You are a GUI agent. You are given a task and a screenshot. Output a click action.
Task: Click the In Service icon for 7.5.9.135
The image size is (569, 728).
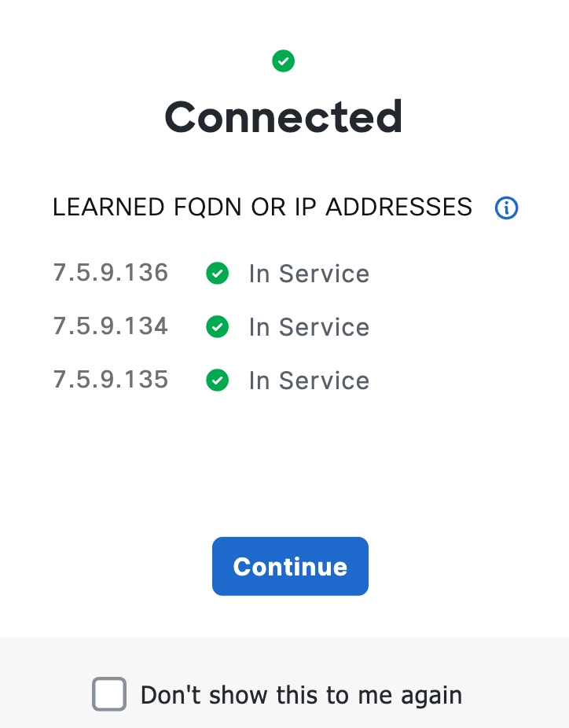tap(217, 381)
